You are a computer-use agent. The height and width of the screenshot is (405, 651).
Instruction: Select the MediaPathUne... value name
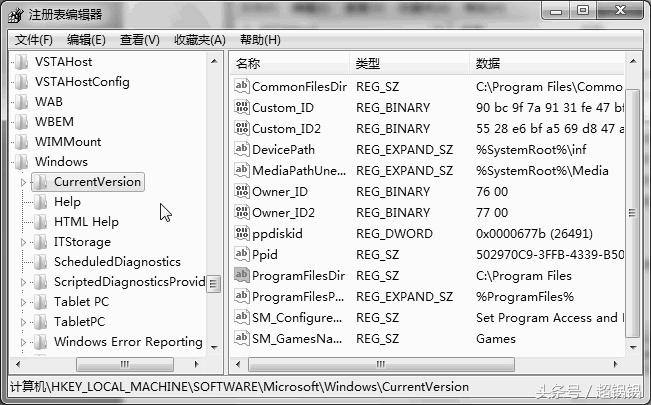pos(299,170)
